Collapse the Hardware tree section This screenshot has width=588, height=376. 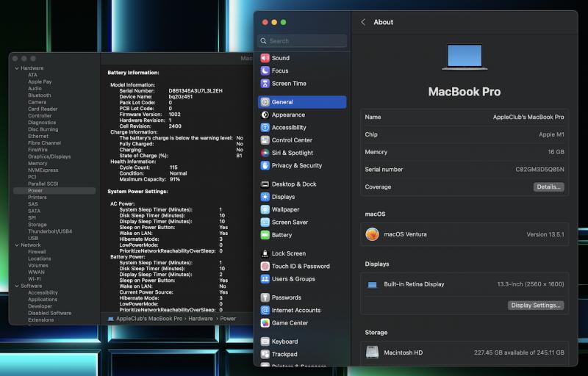pyautogui.click(x=16, y=68)
